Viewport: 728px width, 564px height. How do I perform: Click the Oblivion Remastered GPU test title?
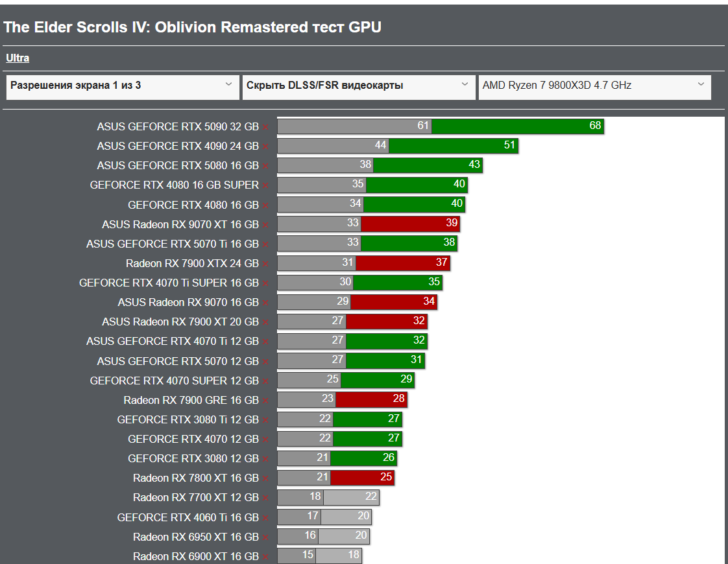point(192,27)
